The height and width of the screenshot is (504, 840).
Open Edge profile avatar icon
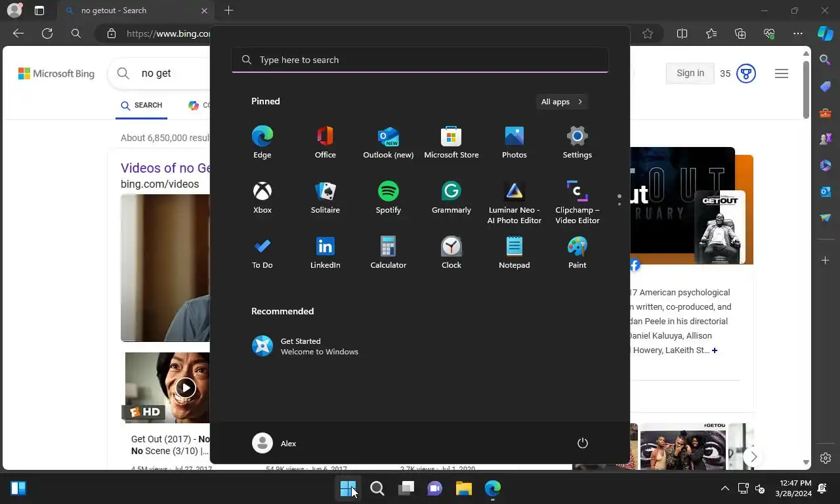tap(14, 10)
